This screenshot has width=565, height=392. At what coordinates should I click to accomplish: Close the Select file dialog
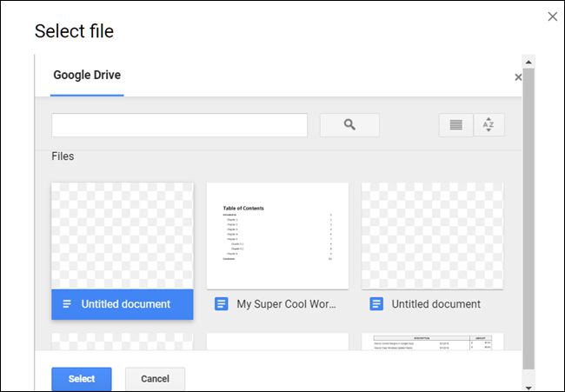[x=552, y=17]
